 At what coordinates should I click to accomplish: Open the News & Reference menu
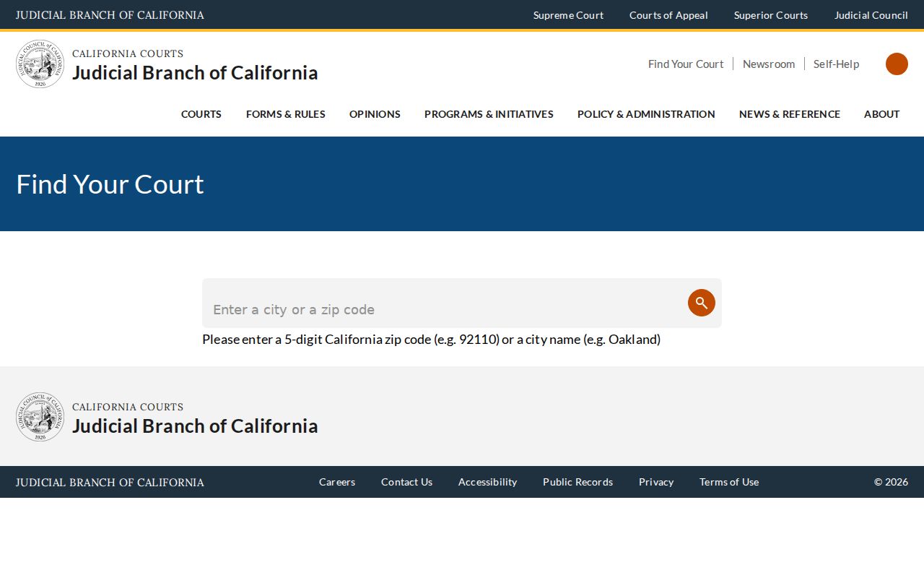tap(790, 114)
